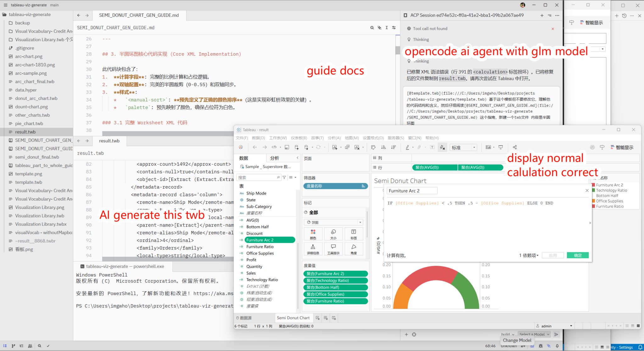Viewport: 644px width, 351px height.
Task: Expand the calculation editor function list arrow
Action: 590,223
